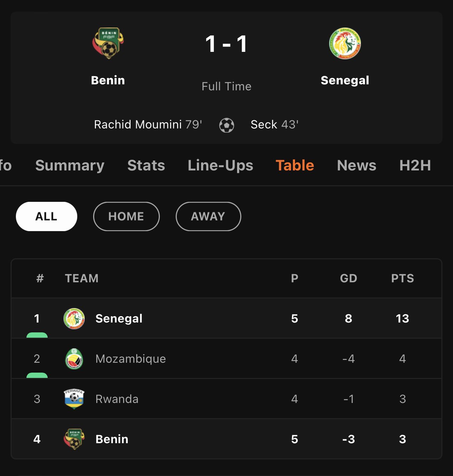453x476 pixels.
Task: Open Benin badge in standings table
Action: click(74, 439)
